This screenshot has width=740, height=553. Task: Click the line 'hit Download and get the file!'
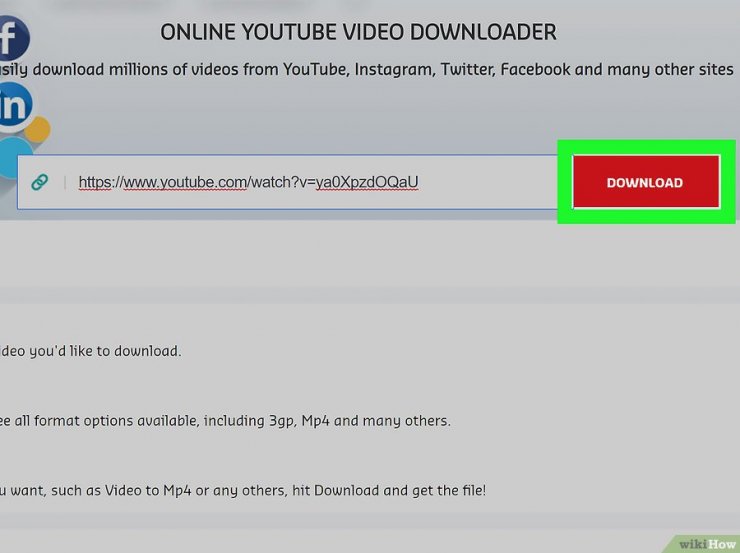pyautogui.click(x=389, y=490)
